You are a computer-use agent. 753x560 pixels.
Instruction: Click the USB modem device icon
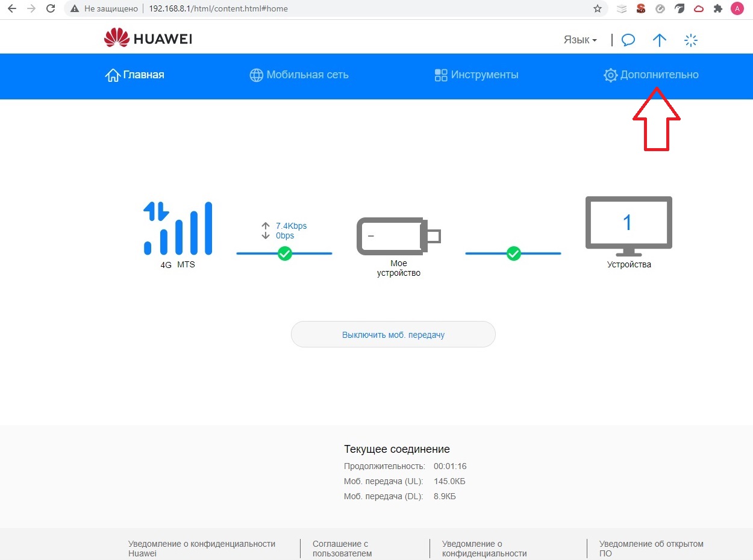pyautogui.click(x=399, y=235)
